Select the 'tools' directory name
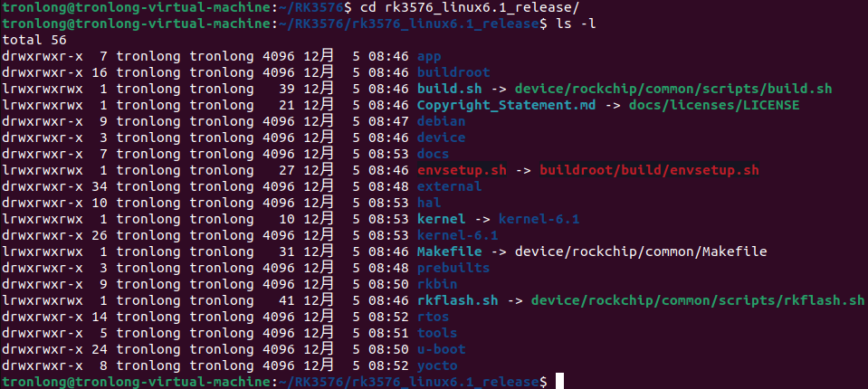The width and height of the screenshot is (868, 389). [x=437, y=333]
